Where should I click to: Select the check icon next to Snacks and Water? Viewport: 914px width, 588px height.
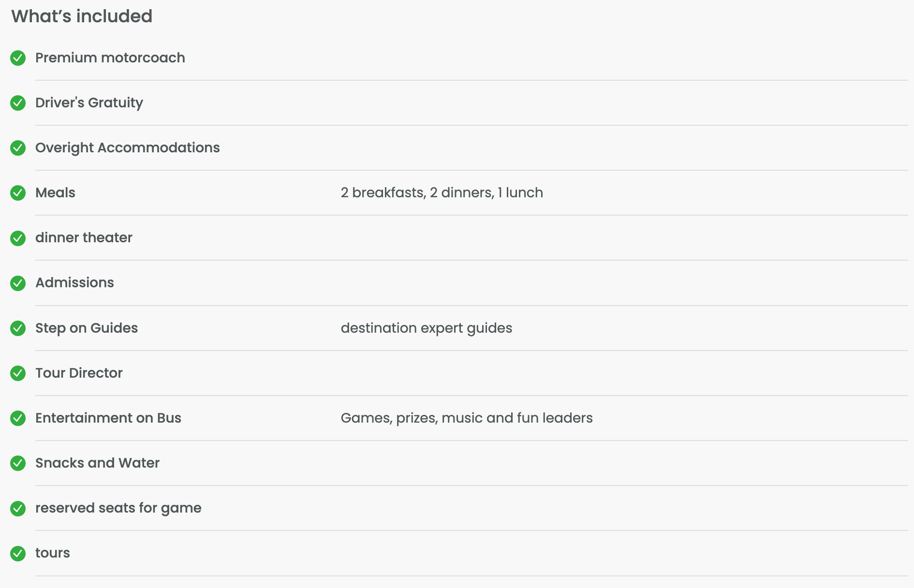(18, 463)
